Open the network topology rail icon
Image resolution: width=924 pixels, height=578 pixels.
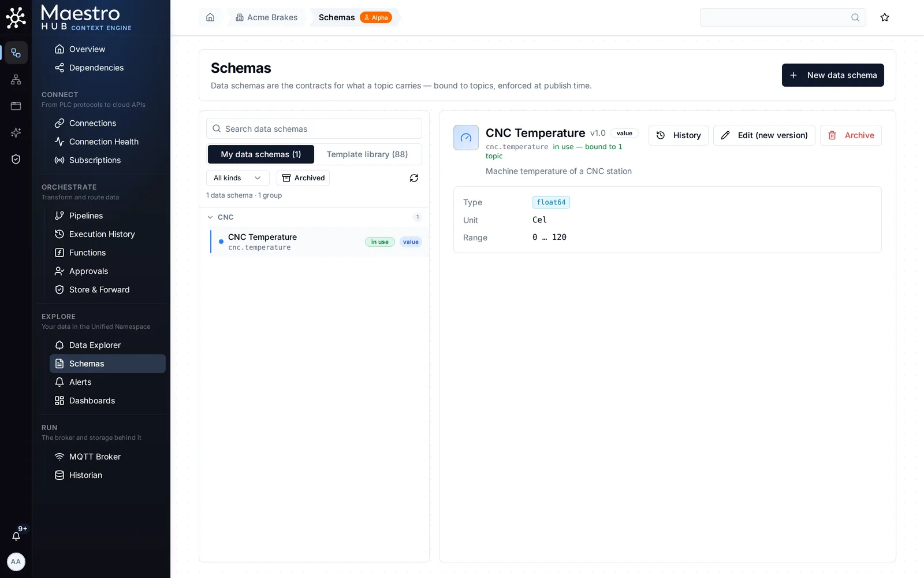[16, 79]
